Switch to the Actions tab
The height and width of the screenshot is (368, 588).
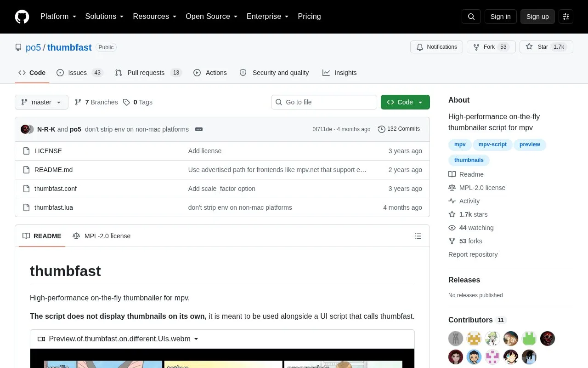coord(210,73)
